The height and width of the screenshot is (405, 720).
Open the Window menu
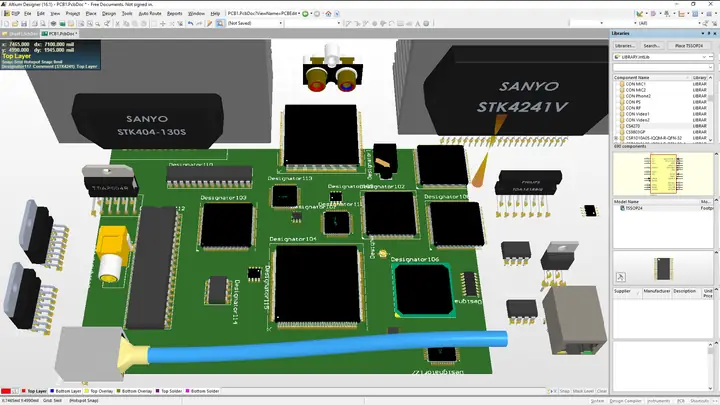197,14
